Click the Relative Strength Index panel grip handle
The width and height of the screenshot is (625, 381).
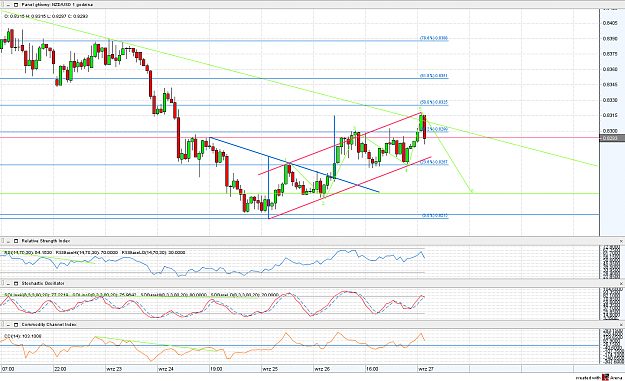click(x=2, y=241)
